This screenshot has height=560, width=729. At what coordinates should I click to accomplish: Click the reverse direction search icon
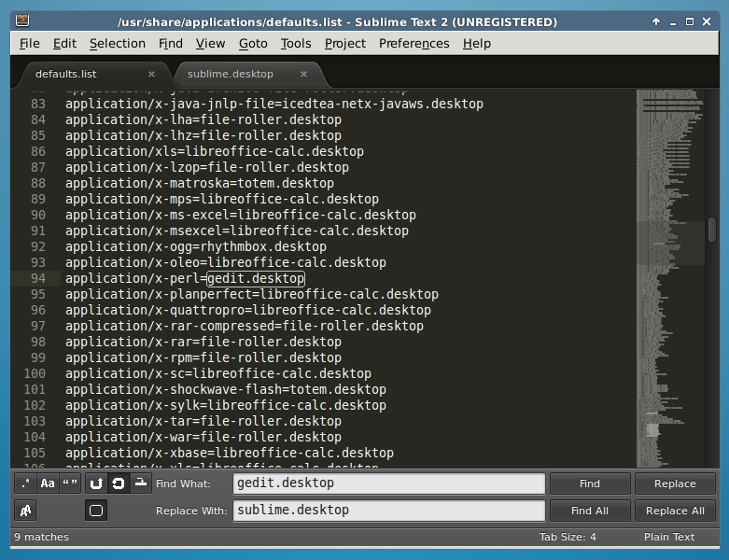(96, 483)
